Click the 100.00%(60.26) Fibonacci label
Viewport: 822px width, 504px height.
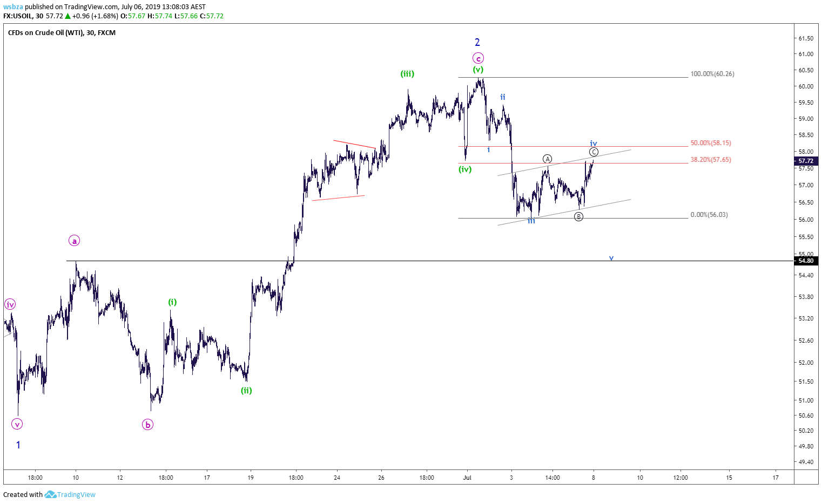(x=712, y=74)
